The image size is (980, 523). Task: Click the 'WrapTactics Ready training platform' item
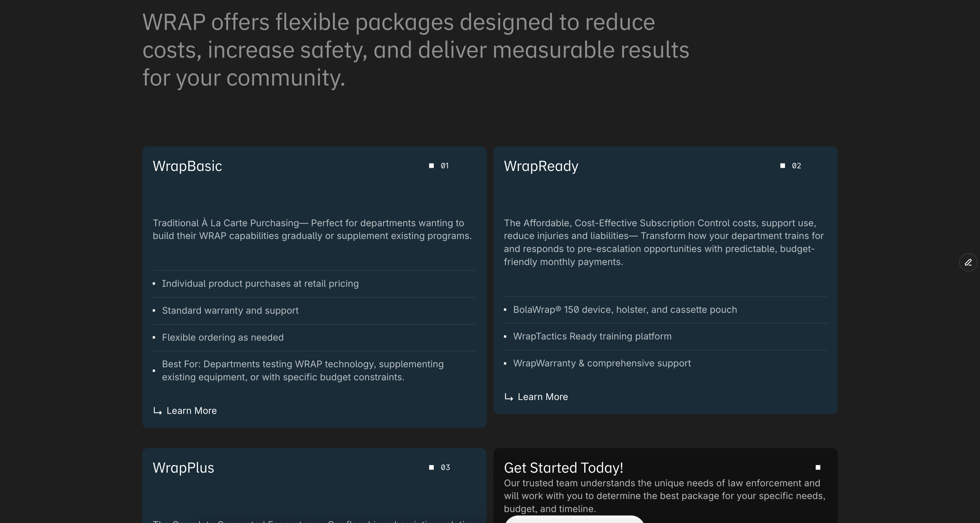(x=592, y=337)
